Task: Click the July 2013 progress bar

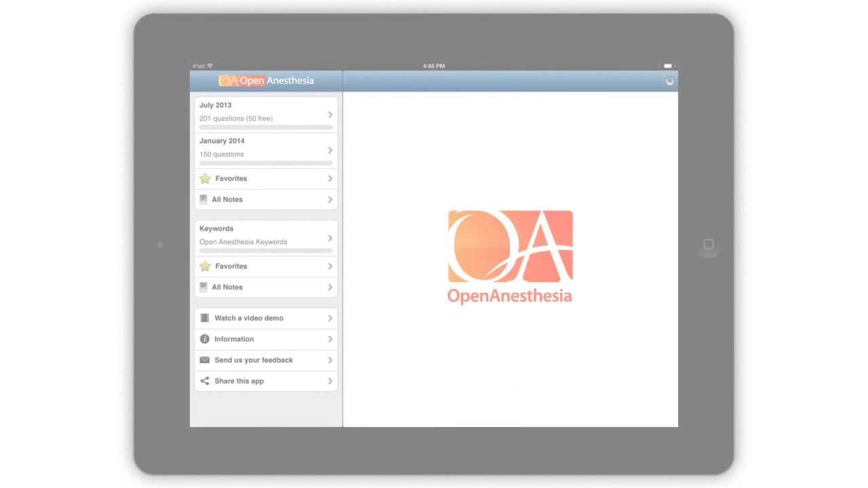Action: 266,127
